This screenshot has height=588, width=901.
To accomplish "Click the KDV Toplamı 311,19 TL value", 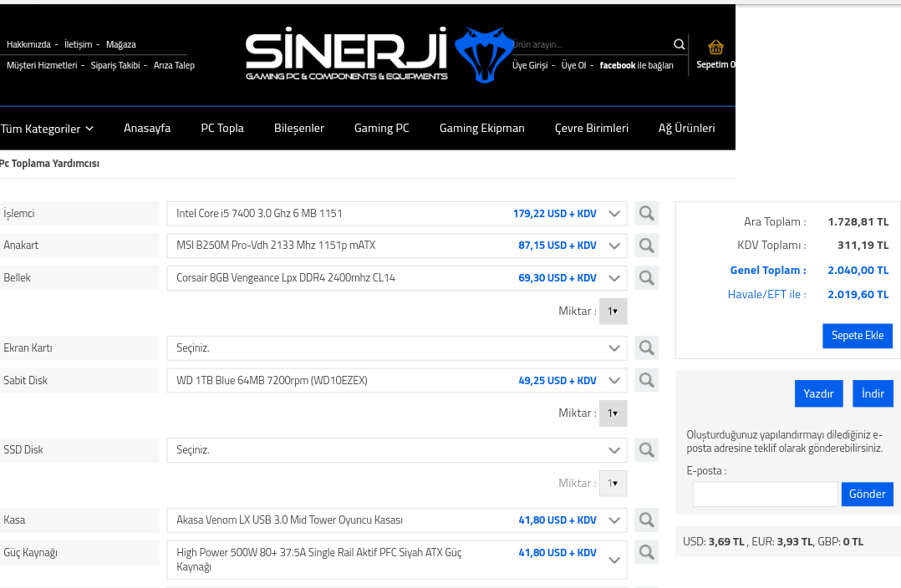I will (x=863, y=246).
